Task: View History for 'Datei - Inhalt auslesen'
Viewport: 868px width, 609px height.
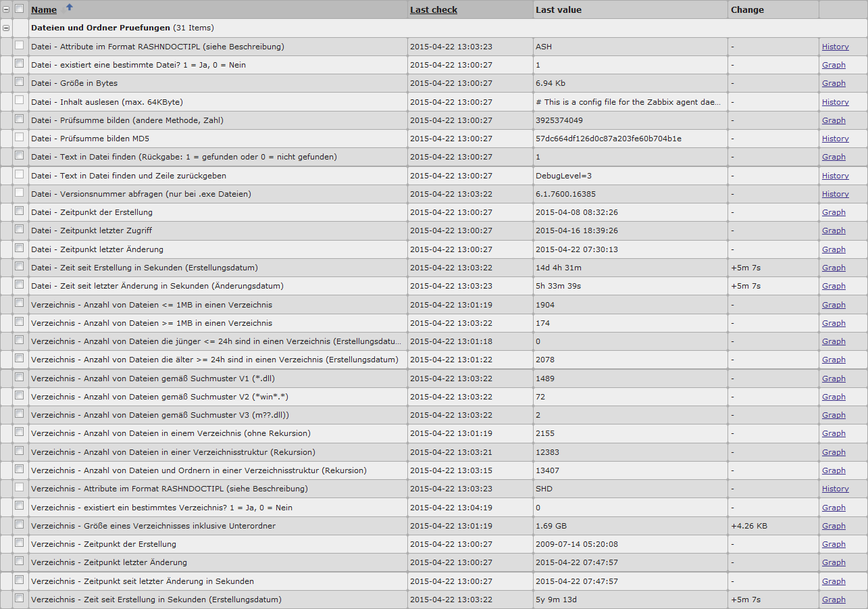Action: point(835,102)
